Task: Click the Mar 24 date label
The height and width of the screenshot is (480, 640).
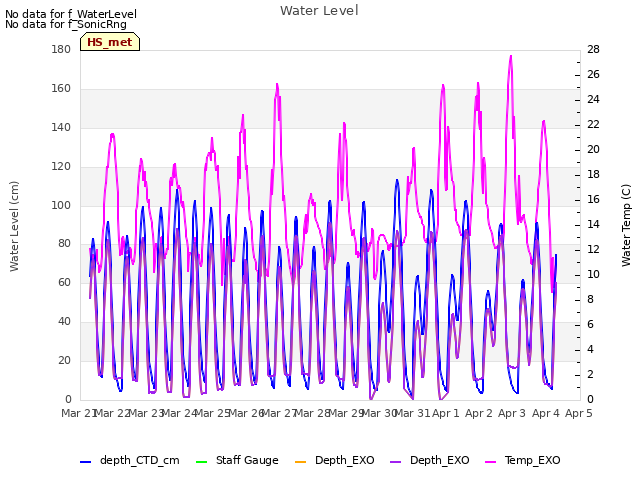Action: (x=180, y=413)
